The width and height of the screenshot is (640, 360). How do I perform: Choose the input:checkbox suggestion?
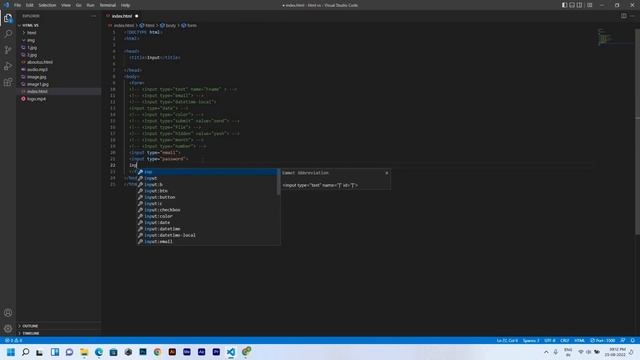tap(207, 210)
